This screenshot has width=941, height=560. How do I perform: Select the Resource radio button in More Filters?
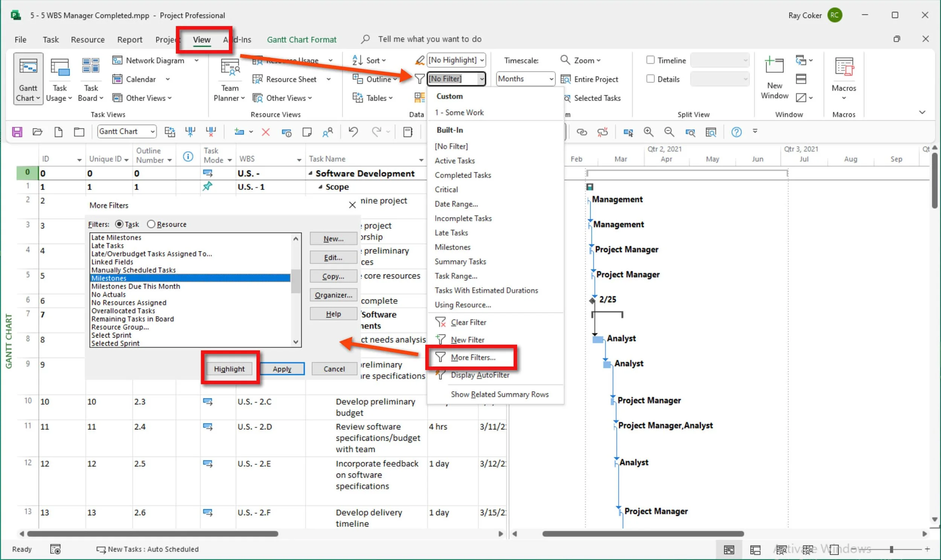point(151,224)
